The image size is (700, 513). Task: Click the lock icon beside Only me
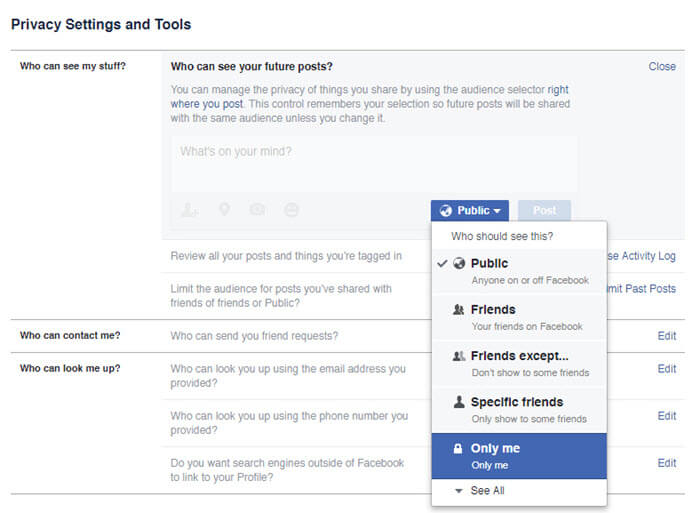click(x=459, y=449)
